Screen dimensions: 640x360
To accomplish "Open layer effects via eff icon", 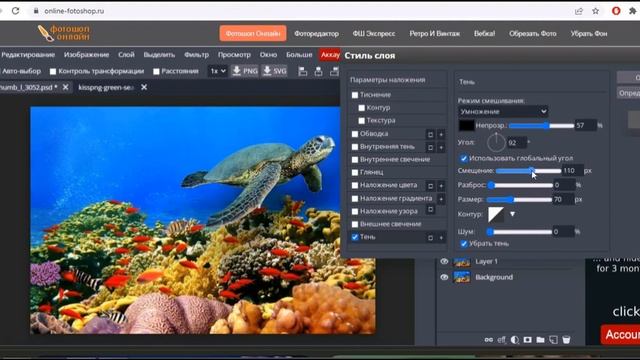I will point(502,340).
